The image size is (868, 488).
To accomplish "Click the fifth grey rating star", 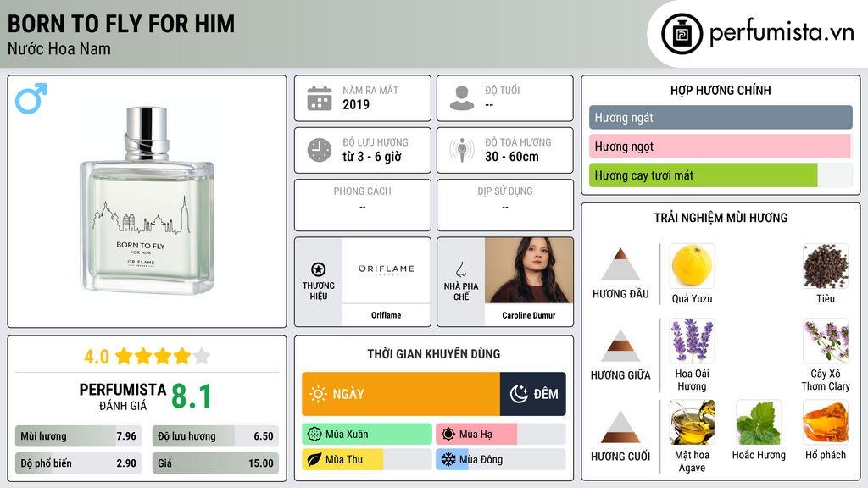I will click(x=202, y=356).
